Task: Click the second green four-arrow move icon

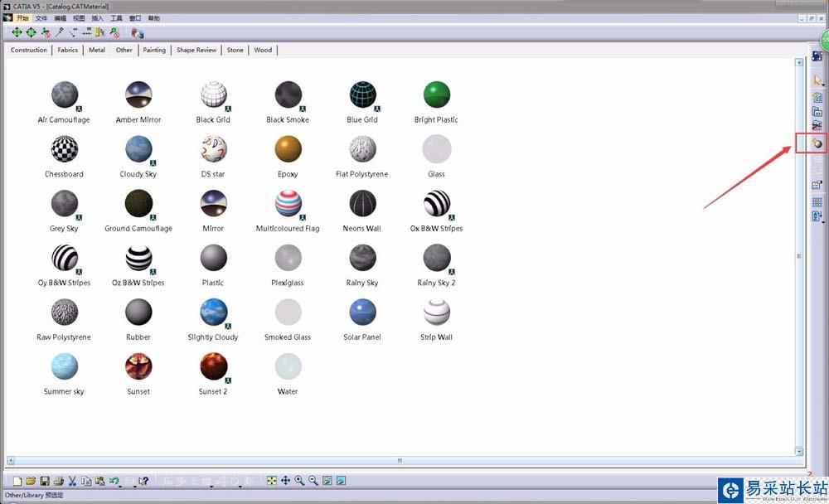Action: tap(32, 33)
